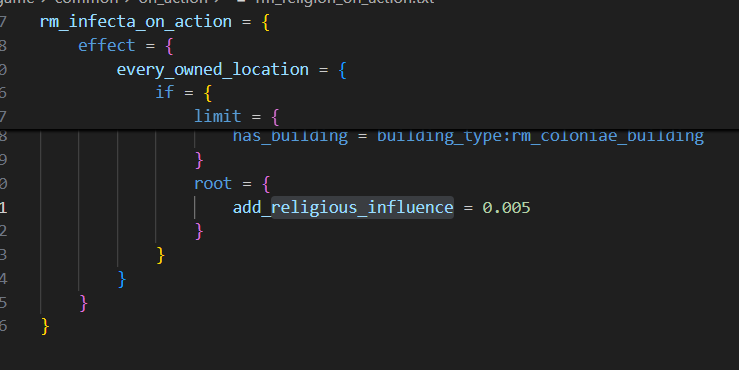Click final yellow closing brace

pyautogui.click(x=45, y=327)
